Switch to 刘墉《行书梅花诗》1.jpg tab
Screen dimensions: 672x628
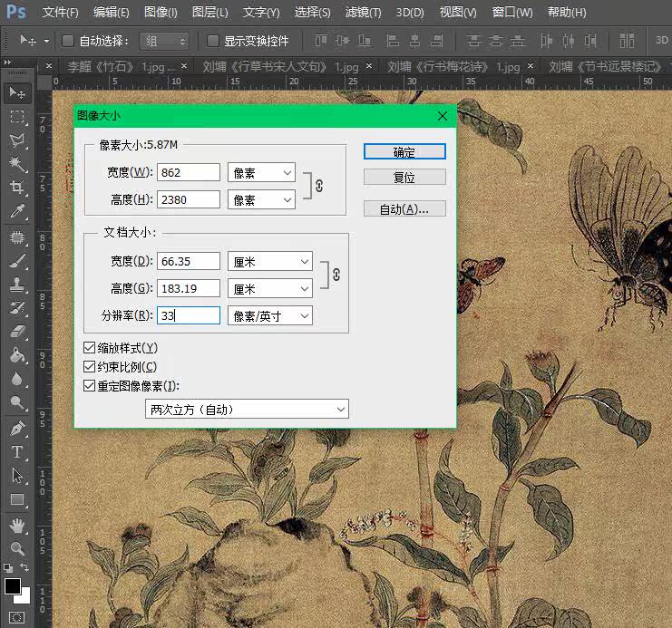coord(453,67)
